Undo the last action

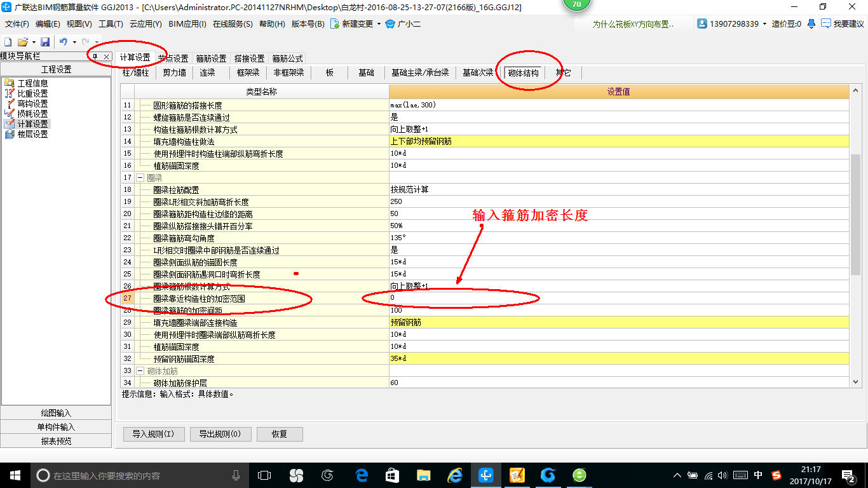pos(63,42)
